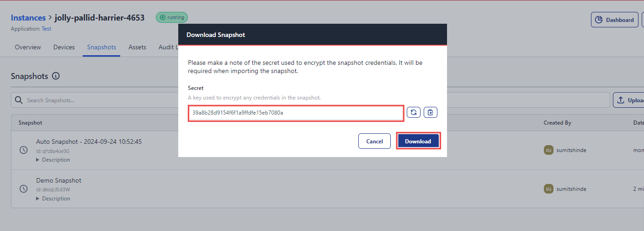Select Auto Snapshot - 2024-09-24 10:52:45 title
The image size is (644, 231).
(89, 142)
